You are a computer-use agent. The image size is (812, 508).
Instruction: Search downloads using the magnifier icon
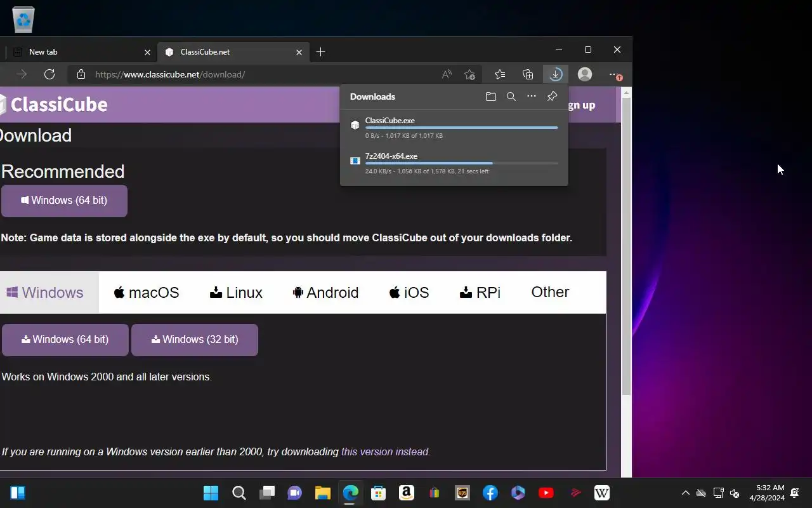[x=511, y=97]
